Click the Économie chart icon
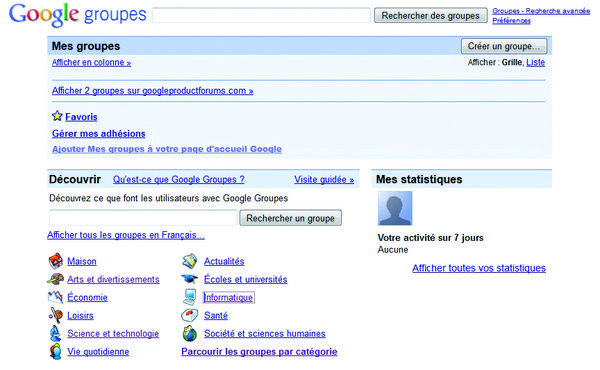The image size is (600, 370). 55,297
